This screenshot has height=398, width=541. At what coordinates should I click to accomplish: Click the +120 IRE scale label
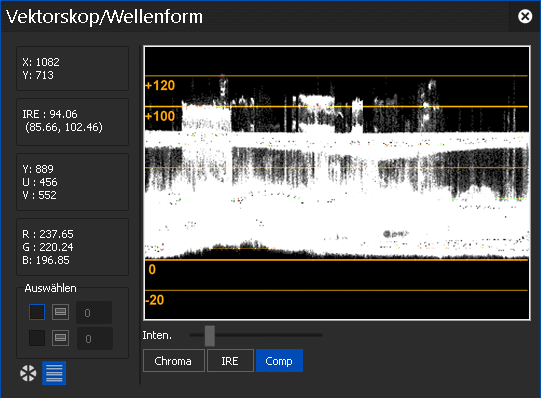tap(160, 86)
